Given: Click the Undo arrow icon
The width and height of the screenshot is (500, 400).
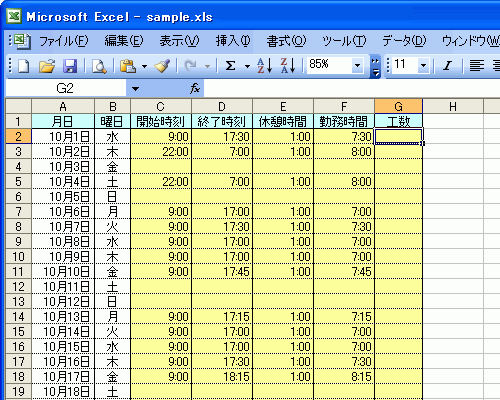Looking at the screenshot, I should [191, 66].
